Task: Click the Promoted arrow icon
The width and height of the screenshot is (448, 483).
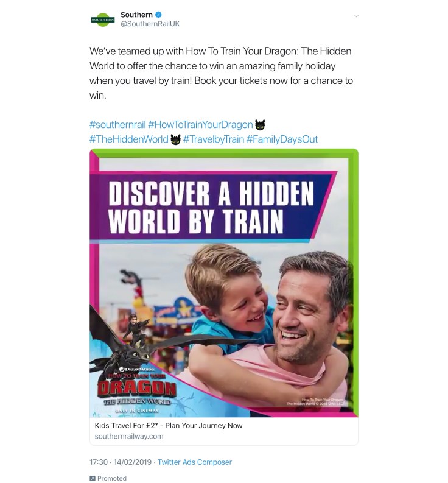Action: pyautogui.click(x=92, y=478)
